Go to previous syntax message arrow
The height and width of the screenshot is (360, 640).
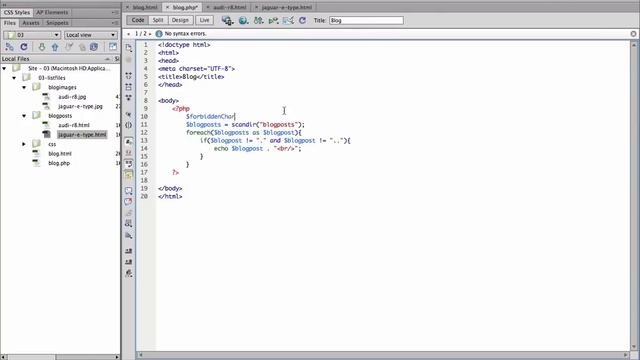[129, 34]
